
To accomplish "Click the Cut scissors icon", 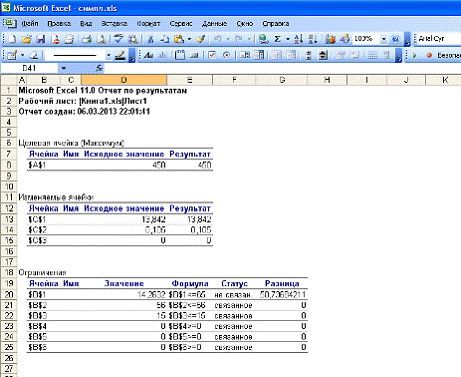I will pyautogui.click(x=150, y=39).
